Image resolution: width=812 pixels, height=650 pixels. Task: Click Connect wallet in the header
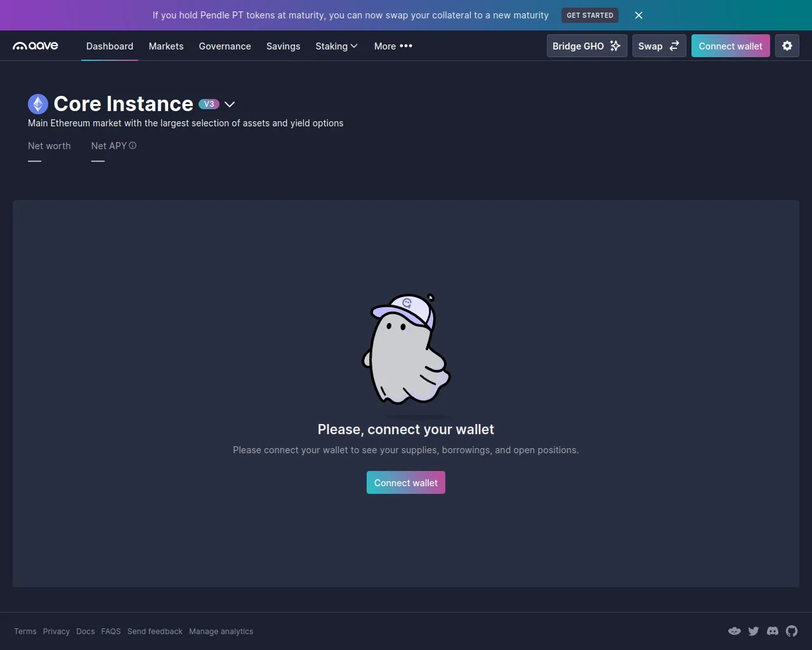[731, 46]
